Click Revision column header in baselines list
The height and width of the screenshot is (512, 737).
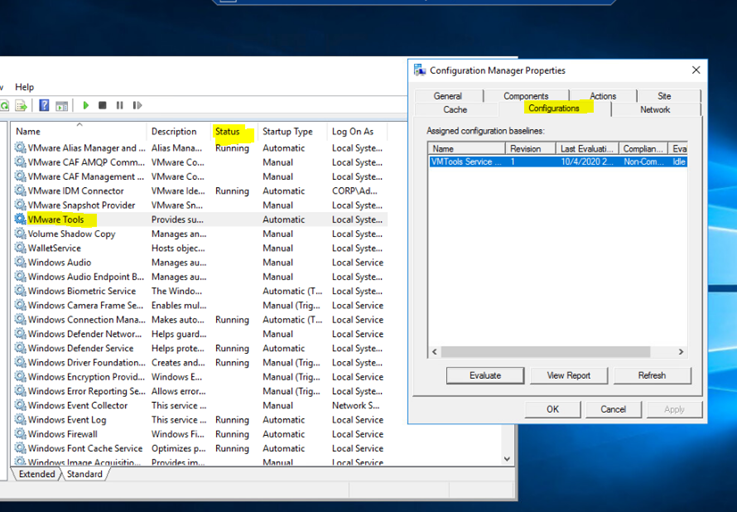click(530, 149)
